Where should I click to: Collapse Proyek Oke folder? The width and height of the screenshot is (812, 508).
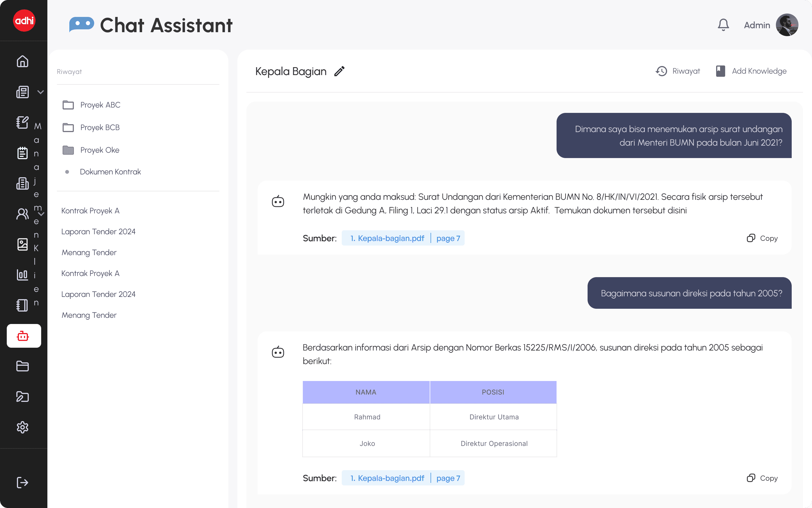coord(100,150)
